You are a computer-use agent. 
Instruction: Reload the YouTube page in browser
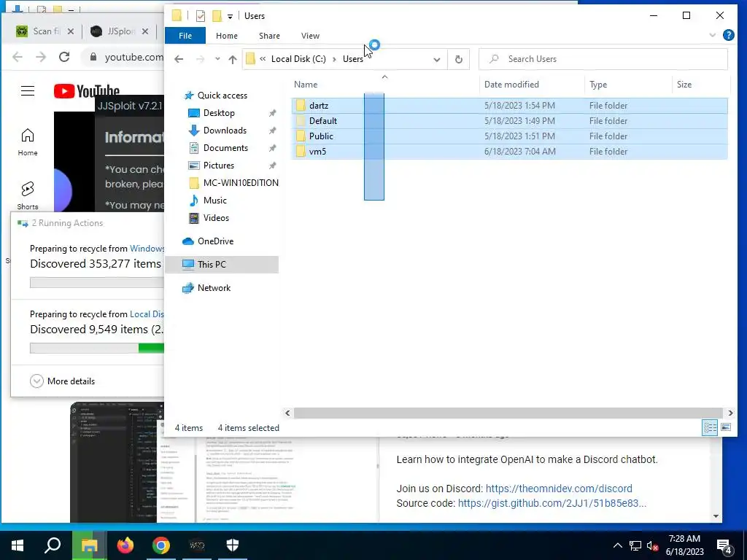64,57
